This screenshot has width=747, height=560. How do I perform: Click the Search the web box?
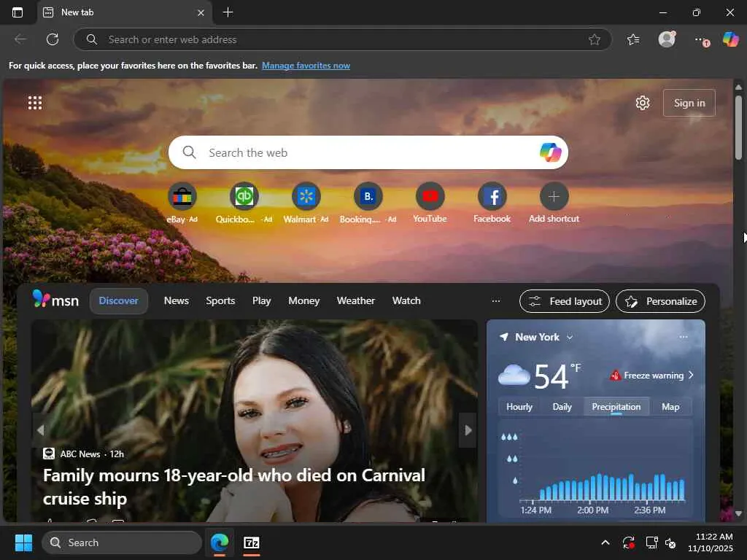tap(368, 152)
